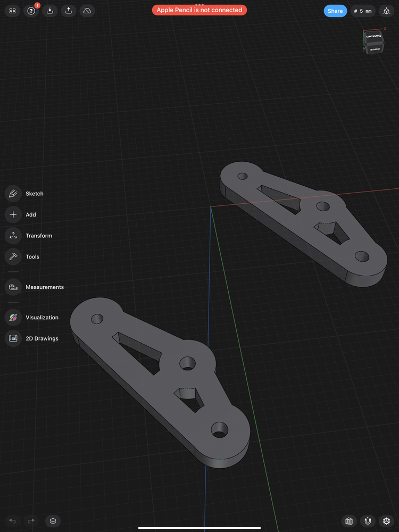Click the blue Share button
The width and height of the screenshot is (399, 532).
click(x=335, y=11)
